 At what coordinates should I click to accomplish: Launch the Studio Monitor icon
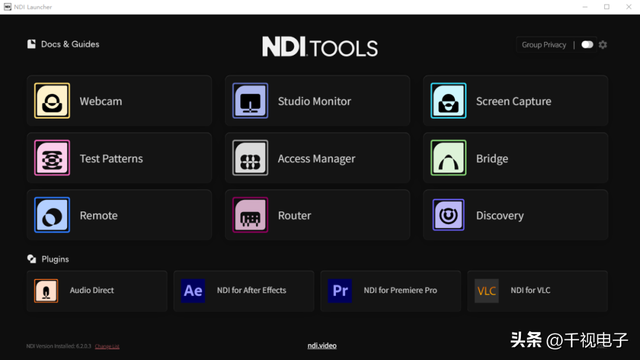(250, 101)
